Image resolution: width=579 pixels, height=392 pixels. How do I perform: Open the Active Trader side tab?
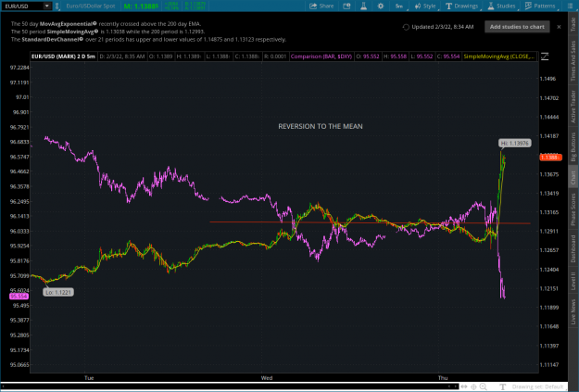[x=573, y=107]
